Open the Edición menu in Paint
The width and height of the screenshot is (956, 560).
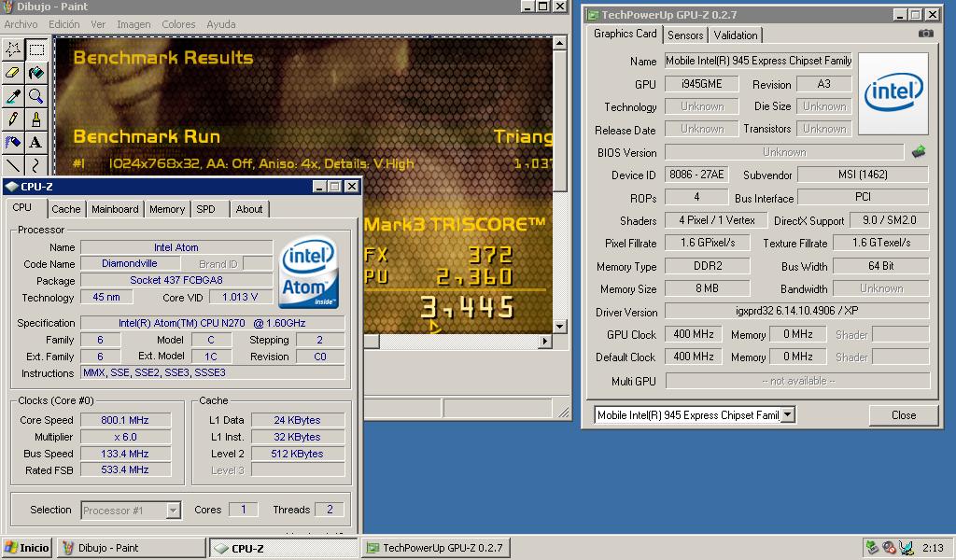click(x=64, y=24)
